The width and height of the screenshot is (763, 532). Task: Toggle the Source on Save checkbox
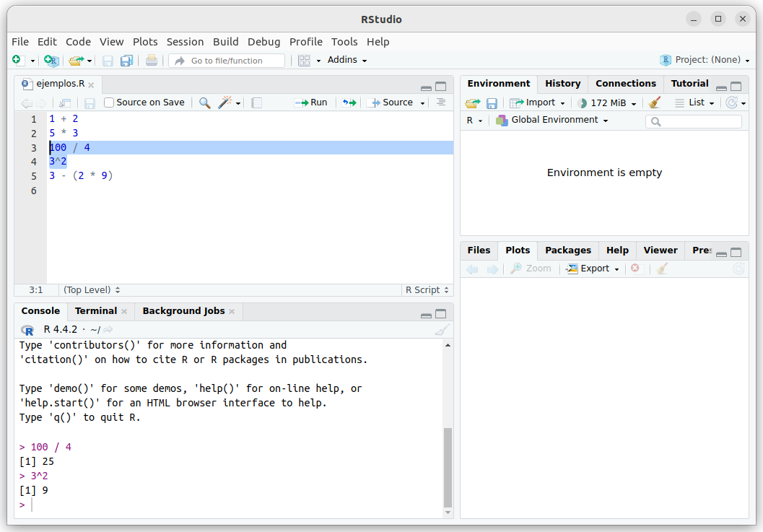coord(109,103)
